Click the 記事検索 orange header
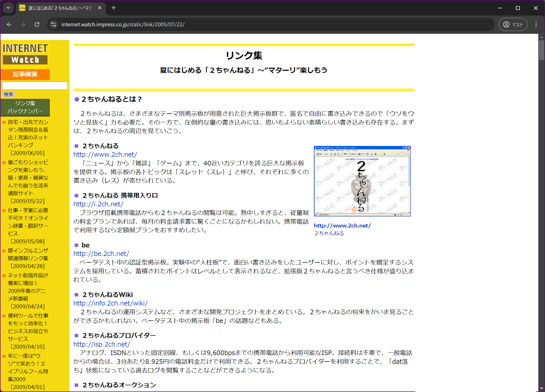 pyautogui.click(x=25, y=74)
